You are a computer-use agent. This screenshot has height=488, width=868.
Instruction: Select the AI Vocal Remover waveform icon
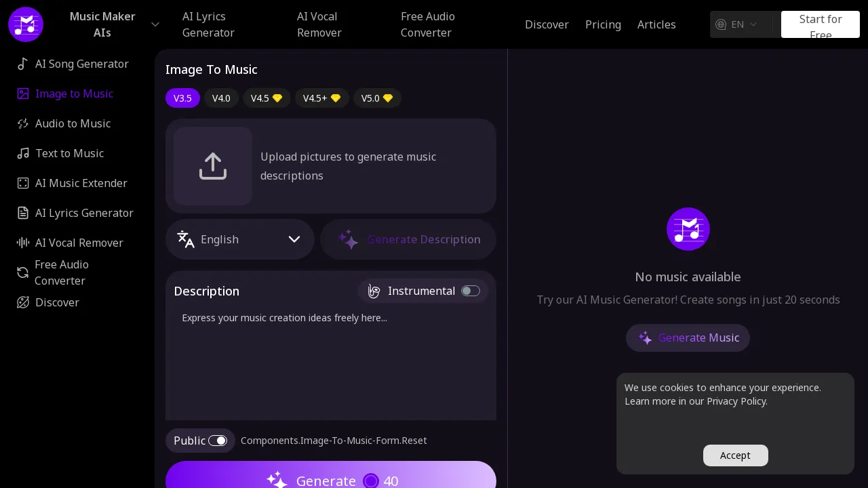tap(22, 243)
